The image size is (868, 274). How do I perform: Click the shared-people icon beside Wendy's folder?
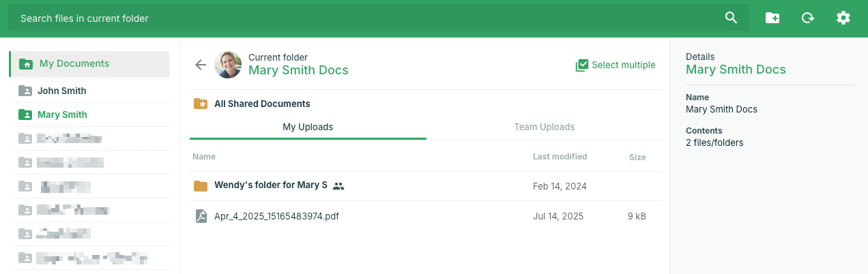click(x=338, y=185)
